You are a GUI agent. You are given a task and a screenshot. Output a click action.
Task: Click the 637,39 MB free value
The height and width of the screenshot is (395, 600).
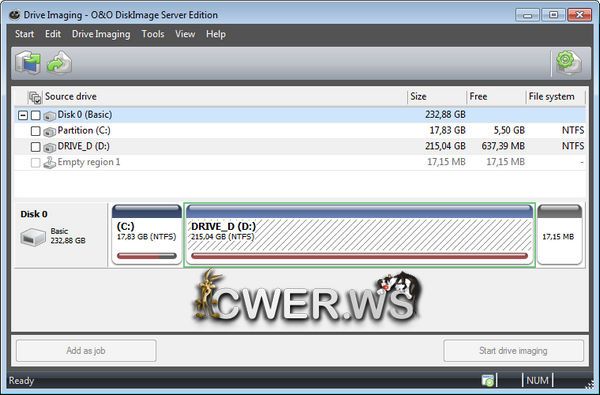tap(503, 146)
